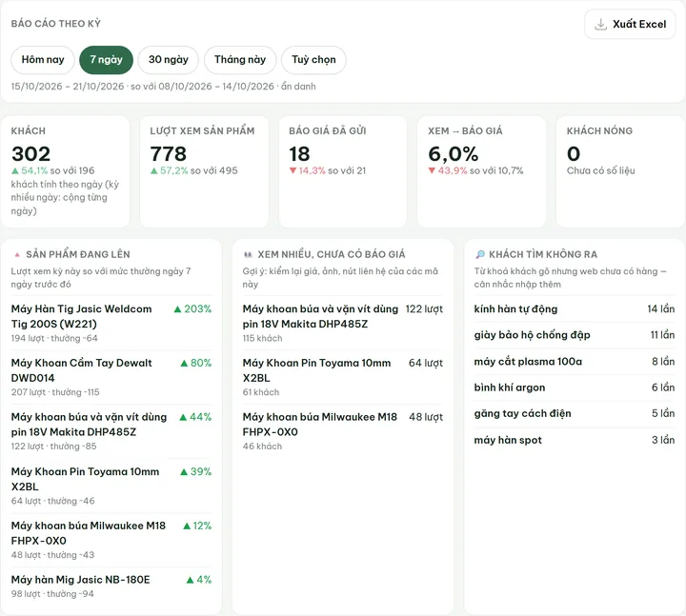Click the up arrow next to 44%
The height and width of the screenshot is (616, 686).
pyautogui.click(x=183, y=418)
